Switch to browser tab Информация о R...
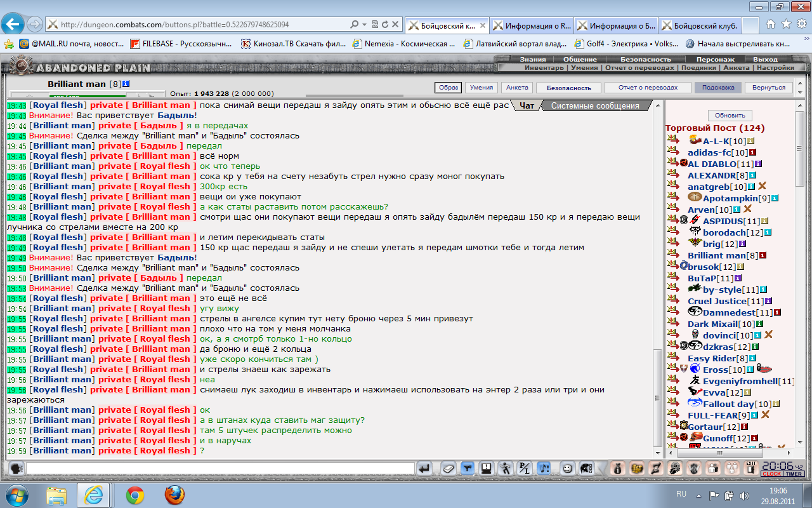812x508 pixels. coord(532,26)
